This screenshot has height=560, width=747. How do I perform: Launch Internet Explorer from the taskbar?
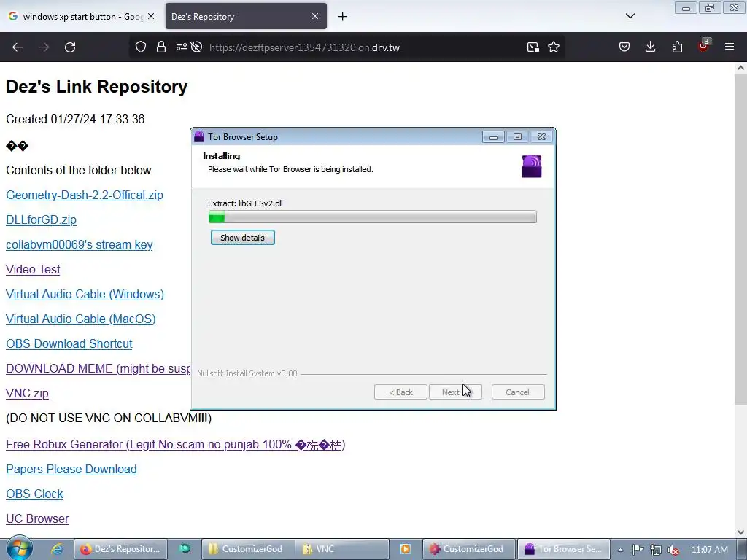pyautogui.click(x=57, y=549)
